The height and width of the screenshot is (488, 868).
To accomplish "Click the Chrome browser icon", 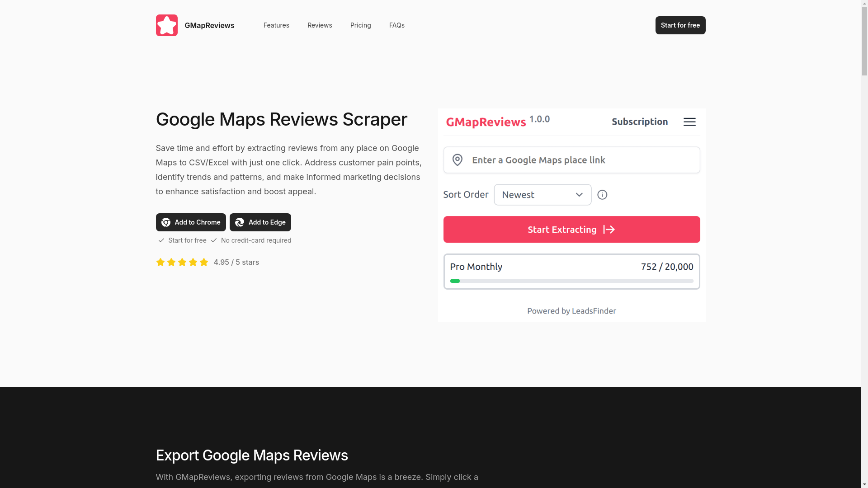I will (x=166, y=222).
